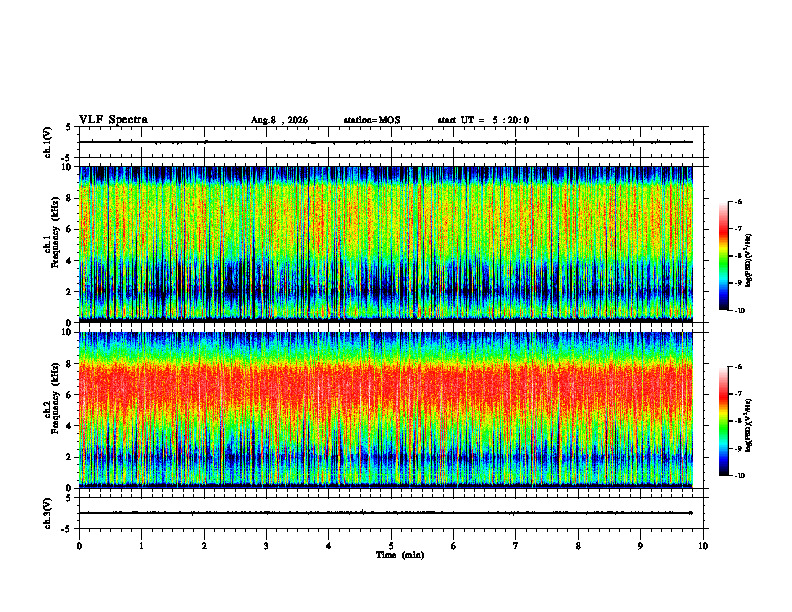This screenshot has width=792, height=612.
Task: Click time axis tick label "8"
Action: [578, 546]
